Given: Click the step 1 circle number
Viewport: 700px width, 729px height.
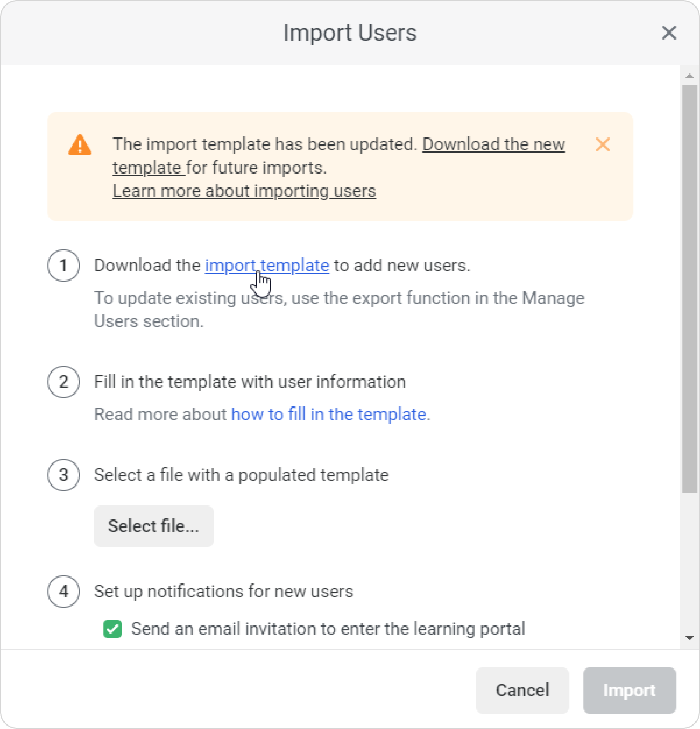Looking at the screenshot, I should (63, 266).
